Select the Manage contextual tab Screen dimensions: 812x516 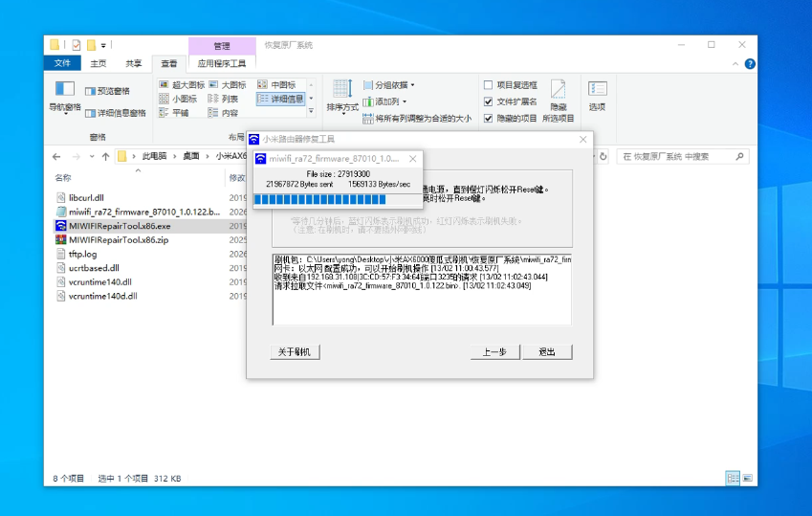tap(222, 46)
